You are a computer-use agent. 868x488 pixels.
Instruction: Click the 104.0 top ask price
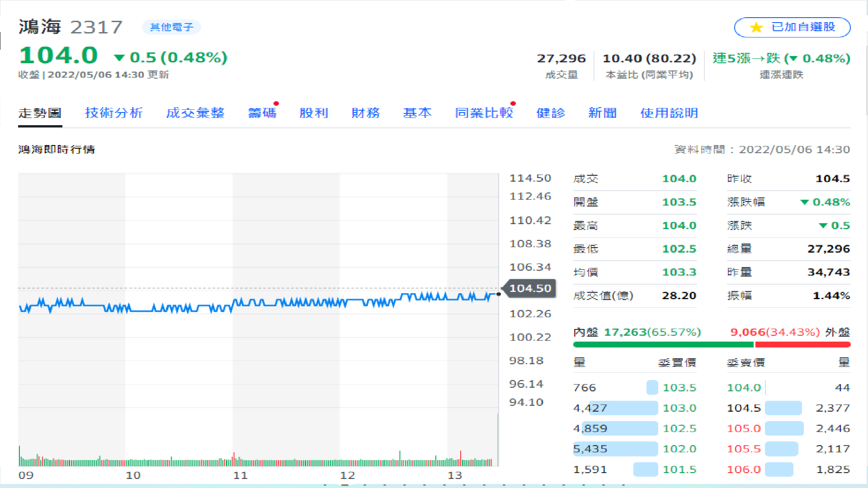(744, 388)
